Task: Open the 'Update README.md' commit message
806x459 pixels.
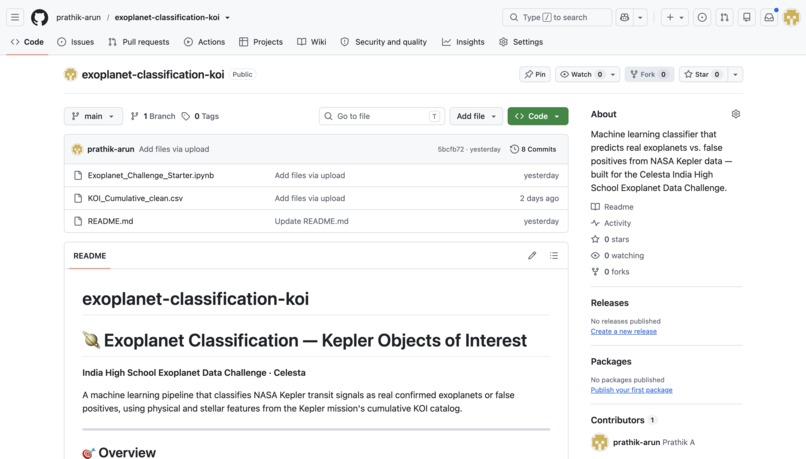Action: 312,221
